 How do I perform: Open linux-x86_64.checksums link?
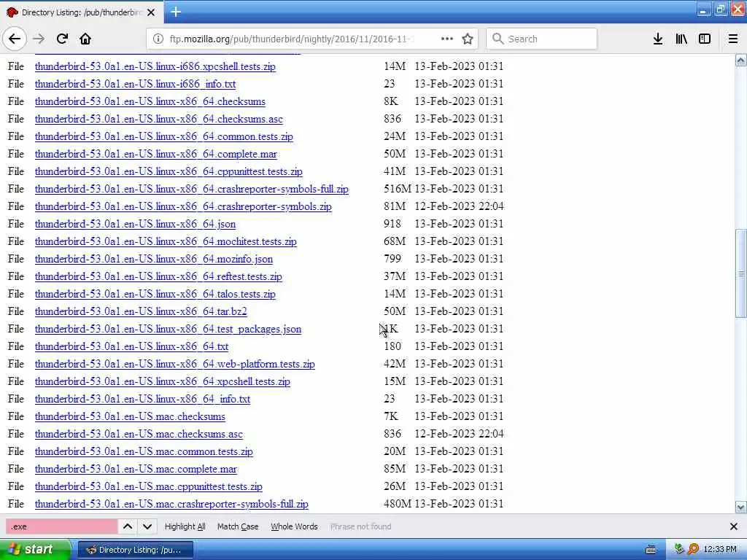[150, 101]
